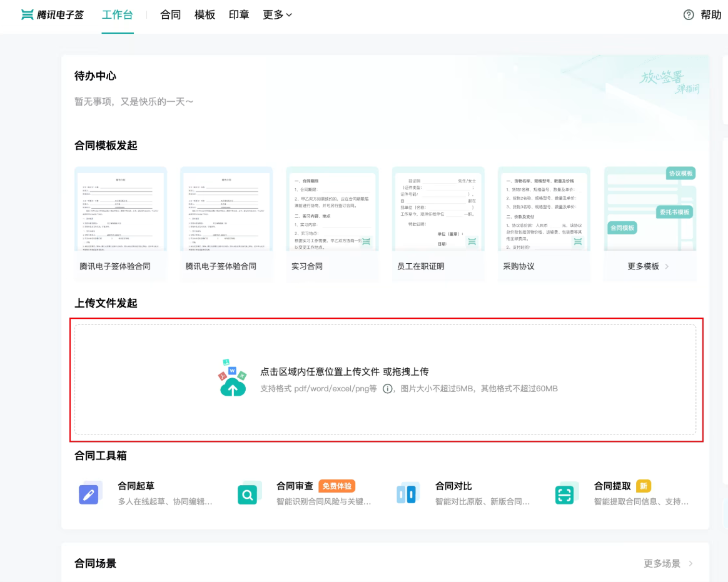The height and width of the screenshot is (582, 728).
Task: Click the info icon beside supported formats
Action: pyautogui.click(x=387, y=388)
